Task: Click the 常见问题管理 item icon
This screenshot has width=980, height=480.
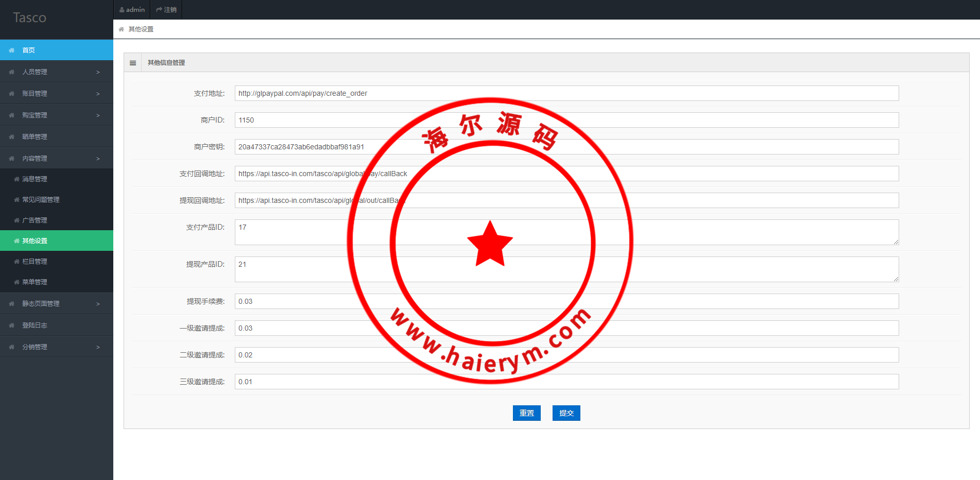Action: 16,200
